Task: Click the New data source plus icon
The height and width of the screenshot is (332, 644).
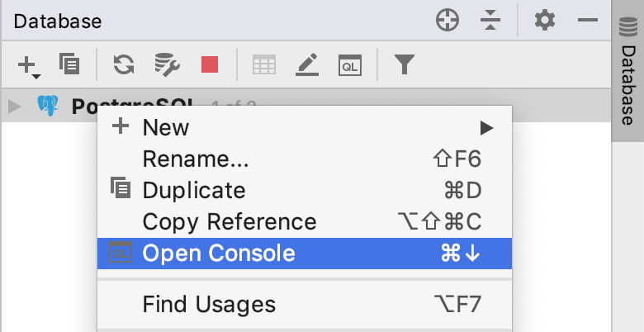Action: pos(29,65)
